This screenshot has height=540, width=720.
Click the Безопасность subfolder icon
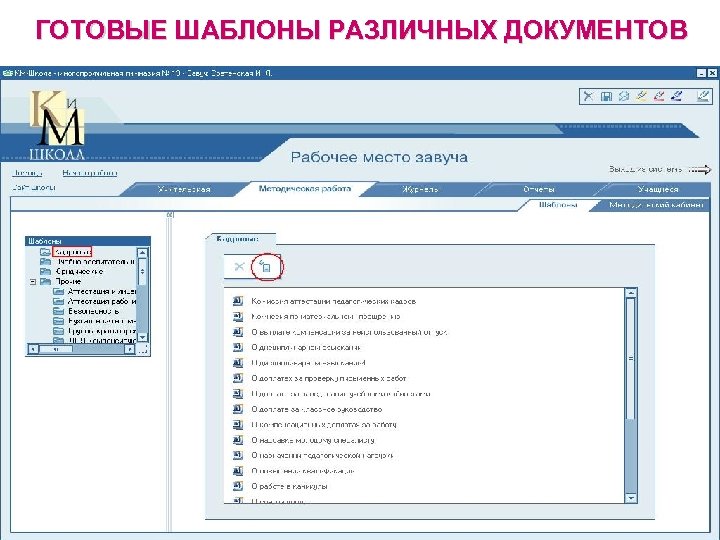(x=58, y=311)
